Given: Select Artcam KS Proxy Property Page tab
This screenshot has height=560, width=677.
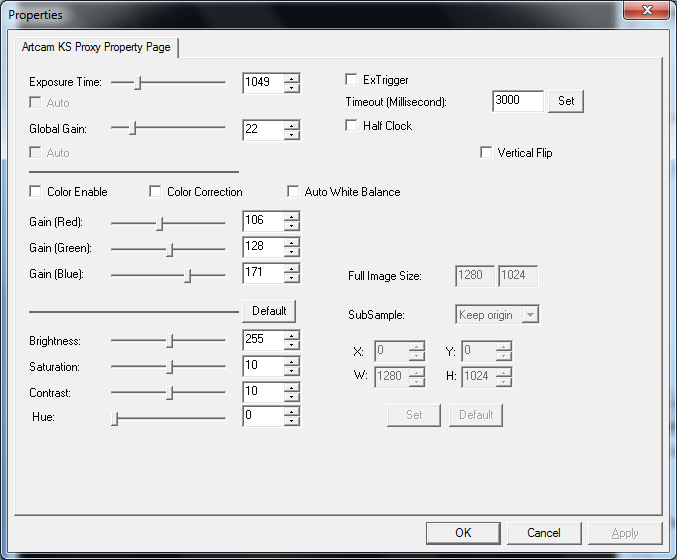Looking at the screenshot, I should click(x=97, y=47).
